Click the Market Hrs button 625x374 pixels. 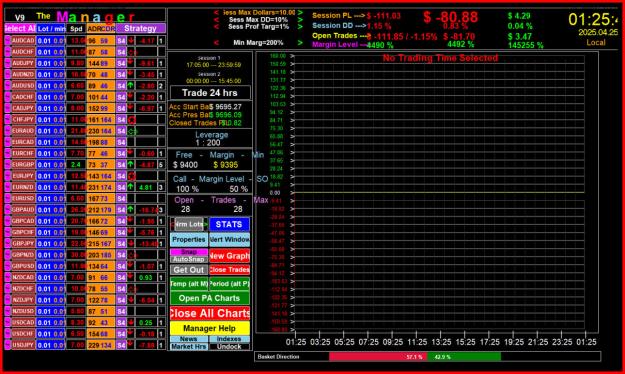coord(189,346)
